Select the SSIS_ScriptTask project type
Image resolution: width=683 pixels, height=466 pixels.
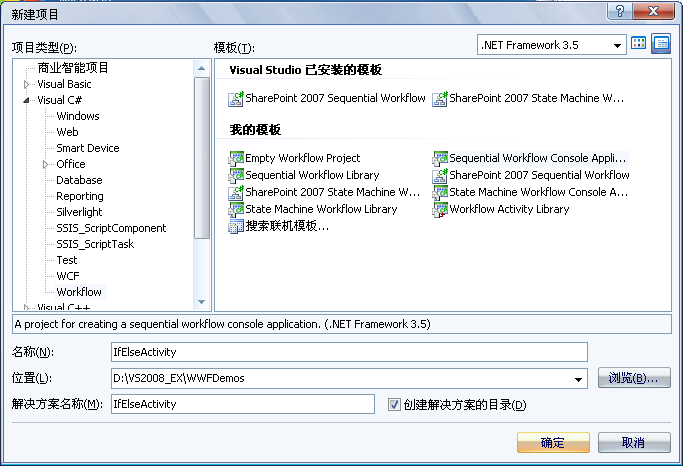click(95, 244)
